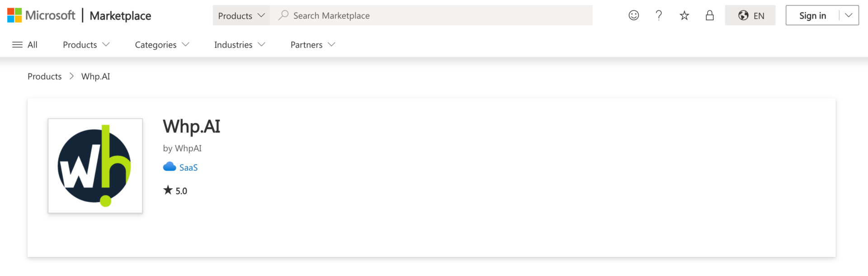Click the globe language icon

pos(743,15)
